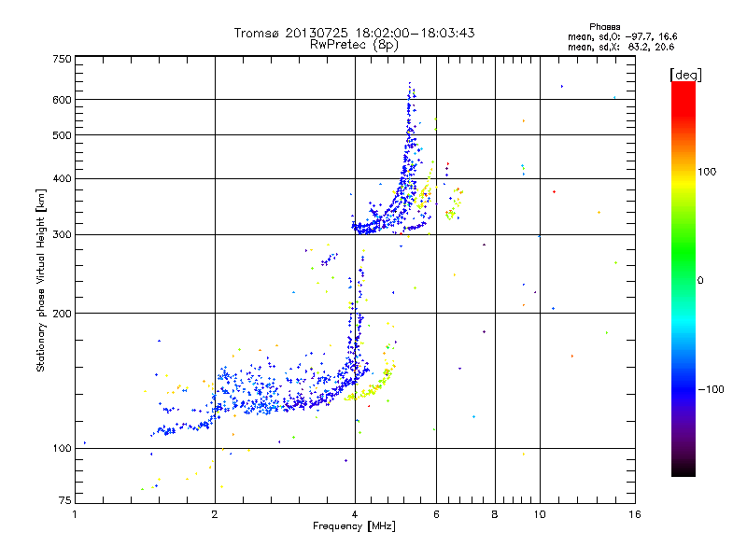The width and height of the screenshot is (747, 560).
Task: Click the 'RwPretec (8p)' subtitle
Action: (354, 45)
